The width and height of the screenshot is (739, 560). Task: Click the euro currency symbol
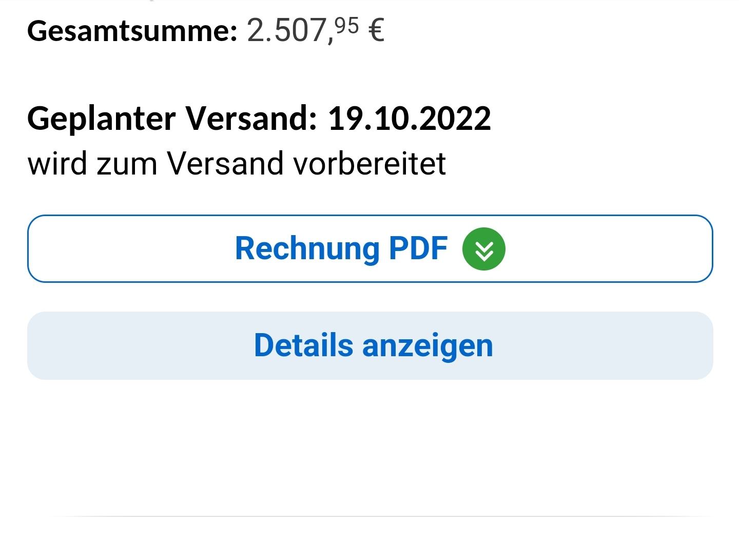click(x=376, y=30)
